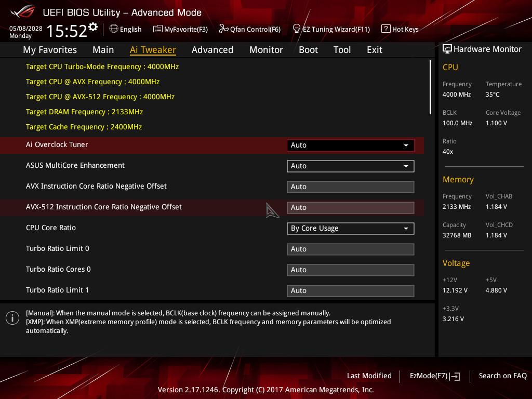This screenshot has width=532, height=399.
Task: Open the Monitor tab
Action: pyautogui.click(x=266, y=50)
